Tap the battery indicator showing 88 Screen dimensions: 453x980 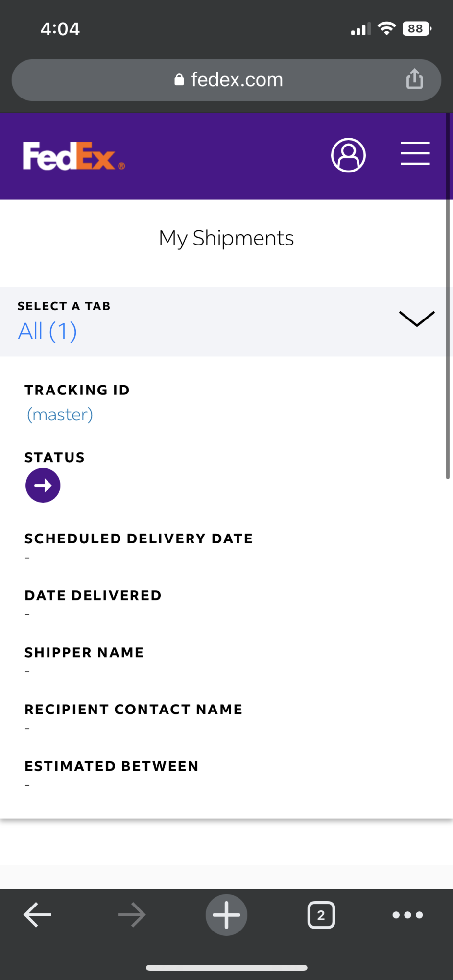tap(416, 29)
